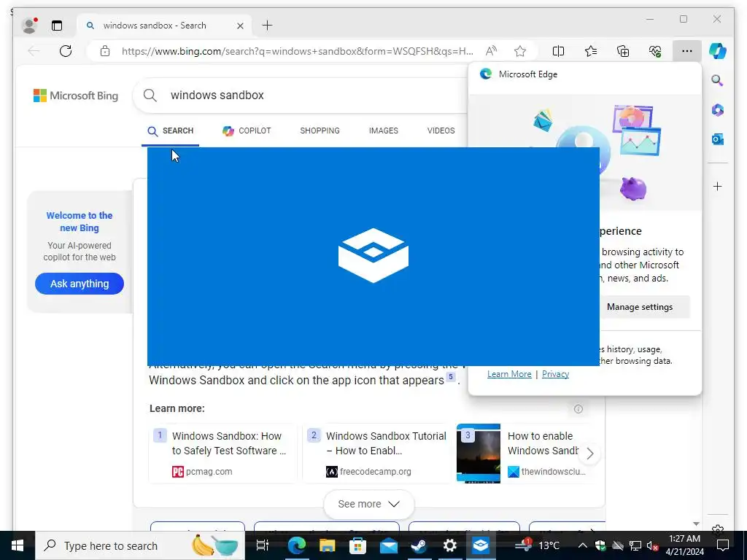The height and width of the screenshot is (560, 747).
Task: View site information lock icon
Action: [x=105, y=51]
